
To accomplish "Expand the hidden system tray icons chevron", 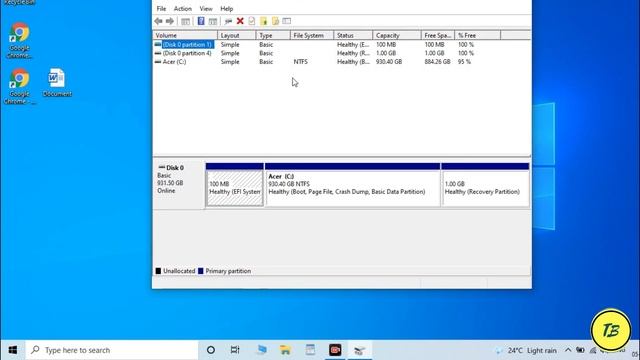I will click(x=568, y=350).
